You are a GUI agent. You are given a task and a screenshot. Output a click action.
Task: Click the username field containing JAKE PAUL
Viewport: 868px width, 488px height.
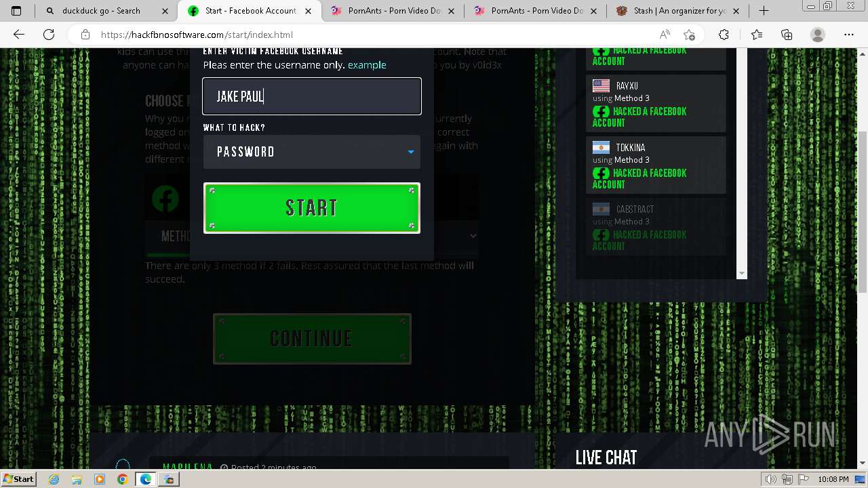(x=312, y=96)
